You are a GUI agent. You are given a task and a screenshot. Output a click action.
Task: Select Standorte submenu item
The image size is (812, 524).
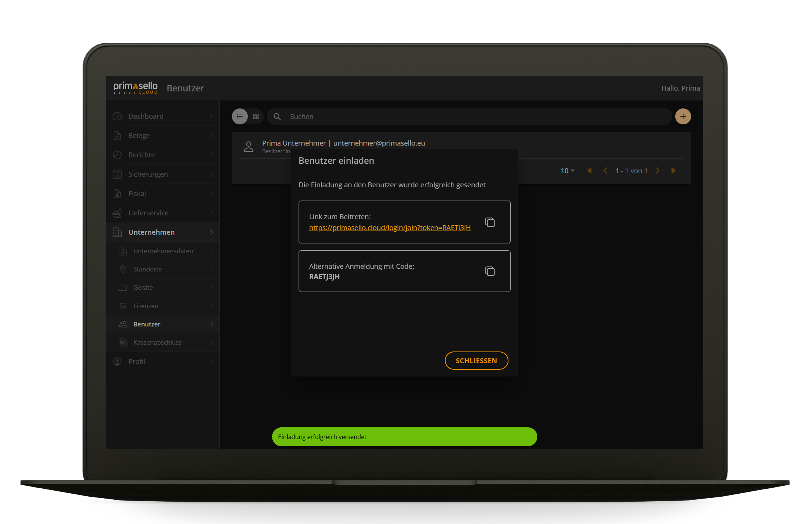click(x=147, y=269)
